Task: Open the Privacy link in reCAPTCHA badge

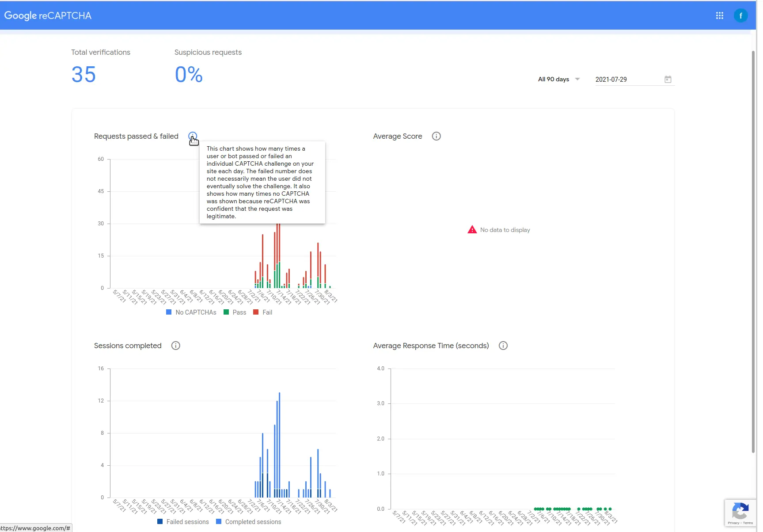Action: pos(733,523)
